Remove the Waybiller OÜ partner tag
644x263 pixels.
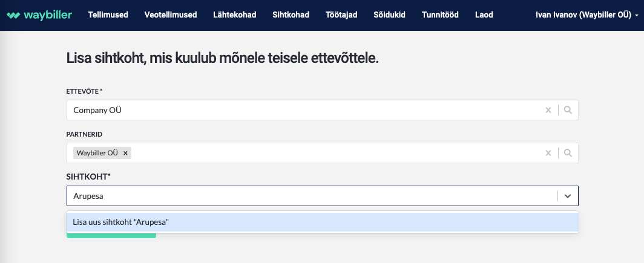click(x=126, y=153)
